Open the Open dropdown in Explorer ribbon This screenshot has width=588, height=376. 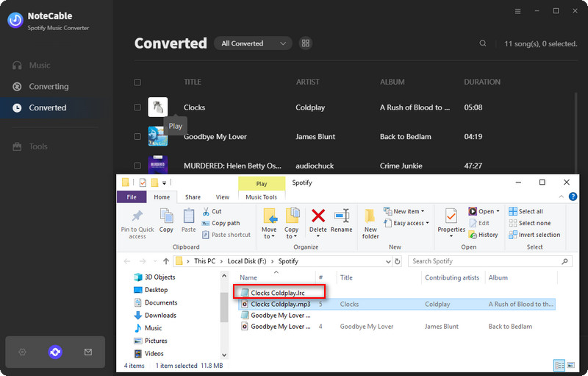pyautogui.click(x=484, y=211)
